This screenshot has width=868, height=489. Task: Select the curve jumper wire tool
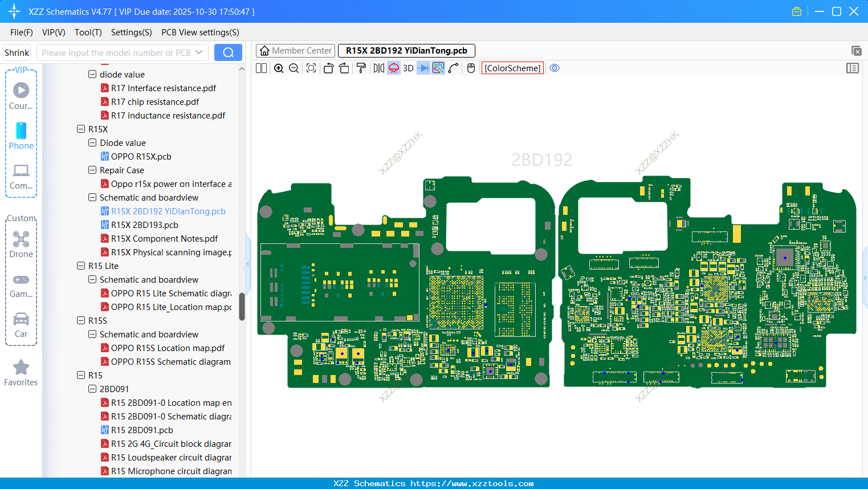pyautogui.click(x=452, y=68)
